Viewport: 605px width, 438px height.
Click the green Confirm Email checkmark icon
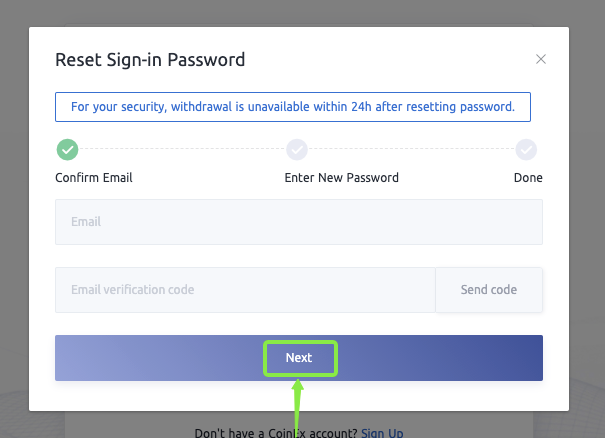click(x=67, y=150)
